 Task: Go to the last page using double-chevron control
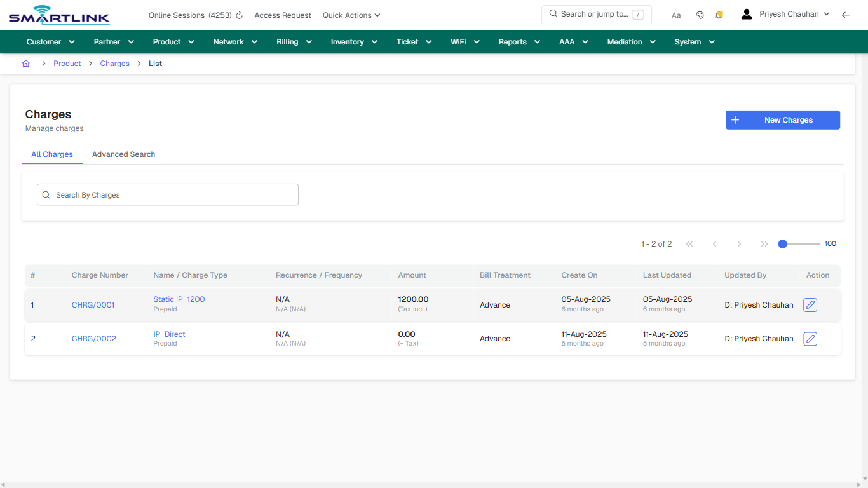coord(764,243)
